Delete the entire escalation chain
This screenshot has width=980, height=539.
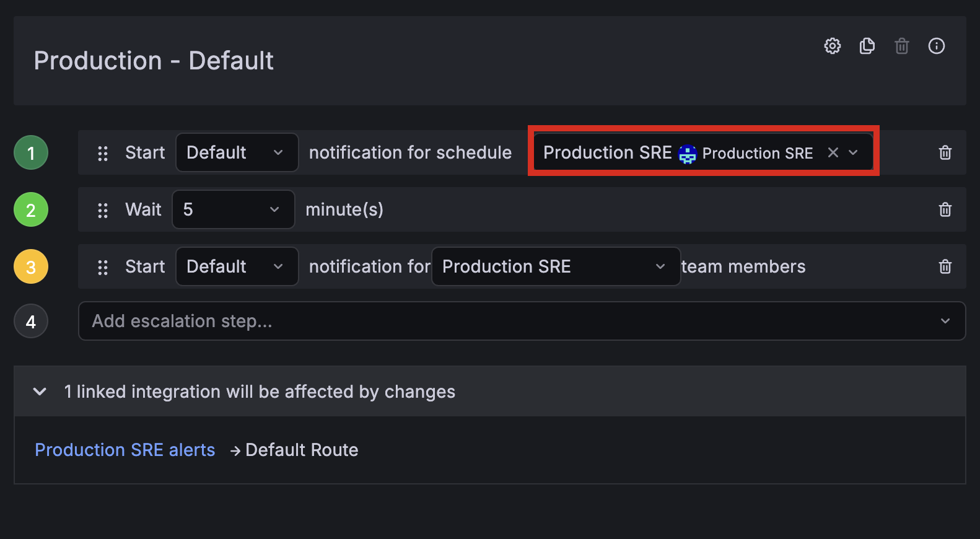[x=902, y=46]
